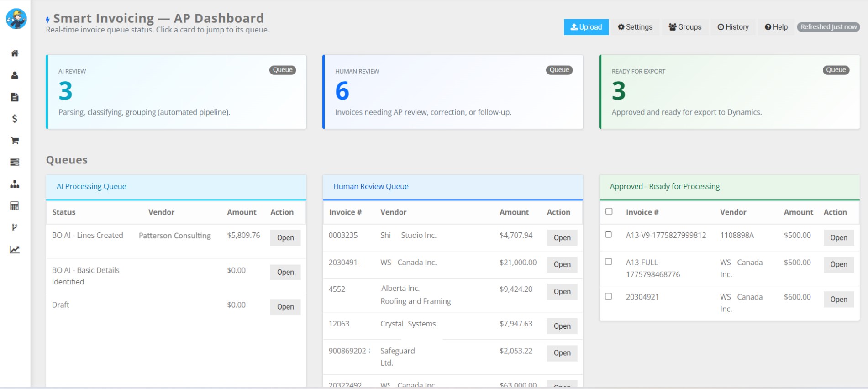This screenshot has height=389, width=868.
Task: Select the $2,053.22 amount cell
Action: click(516, 351)
